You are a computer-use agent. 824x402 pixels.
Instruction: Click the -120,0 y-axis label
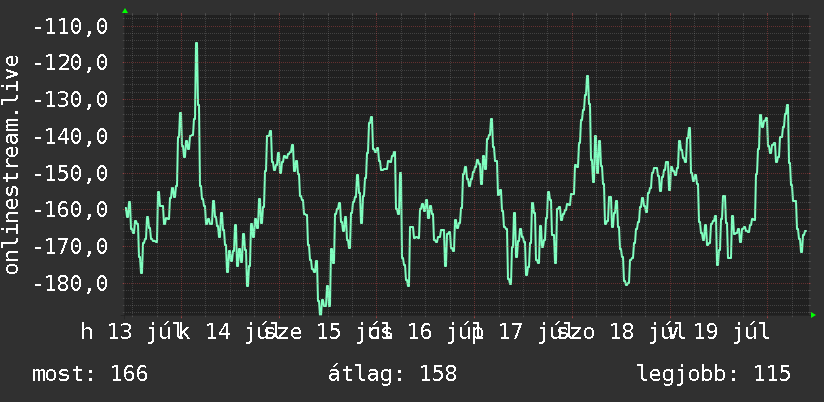click(70, 63)
